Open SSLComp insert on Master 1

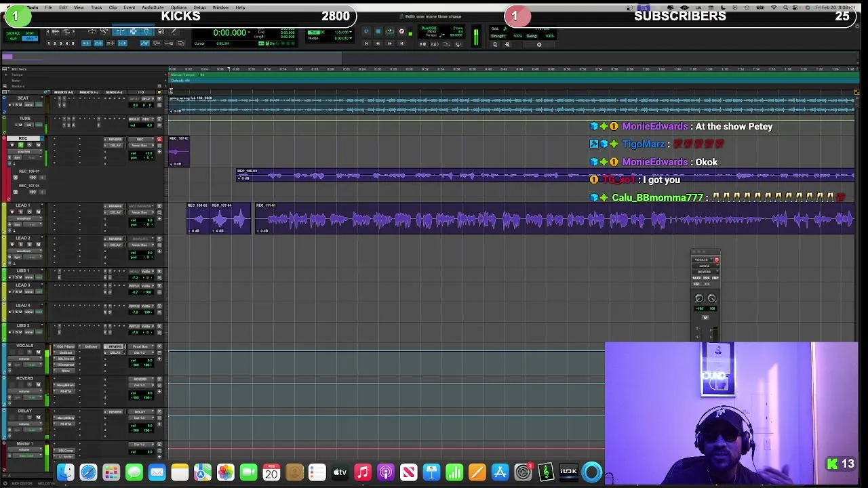(65, 451)
